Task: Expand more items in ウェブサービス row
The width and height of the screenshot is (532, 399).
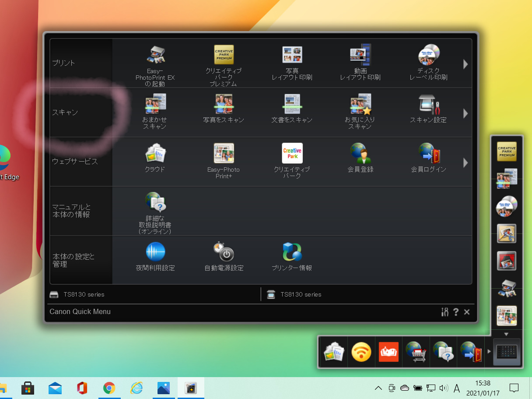Action: 465,163
